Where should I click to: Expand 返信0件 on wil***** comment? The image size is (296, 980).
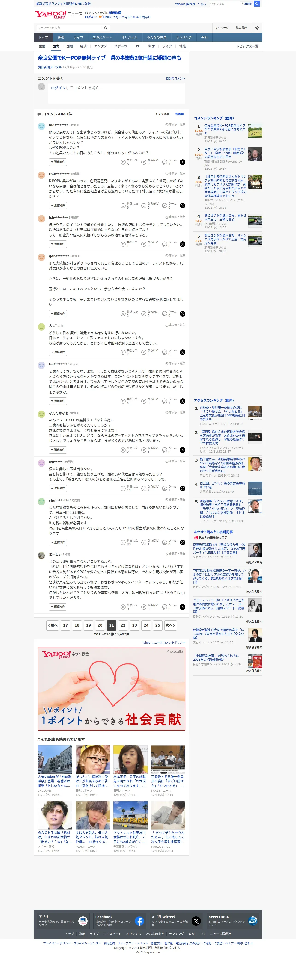pyautogui.click(x=58, y=488)
